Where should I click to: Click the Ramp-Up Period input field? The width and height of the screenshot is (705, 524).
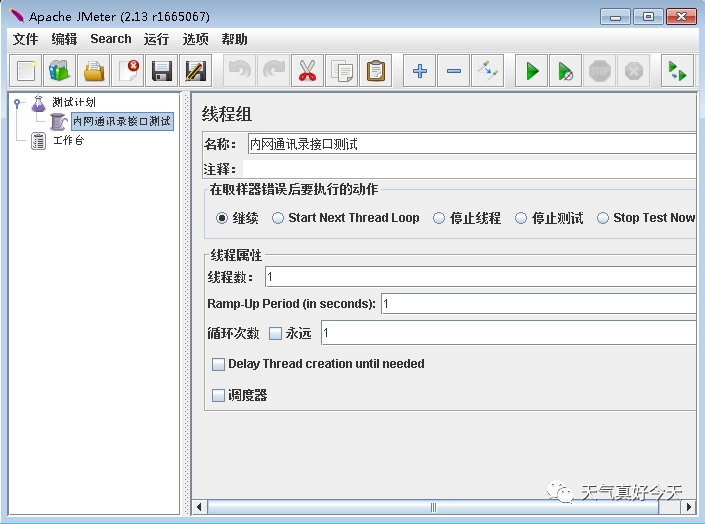539,304
